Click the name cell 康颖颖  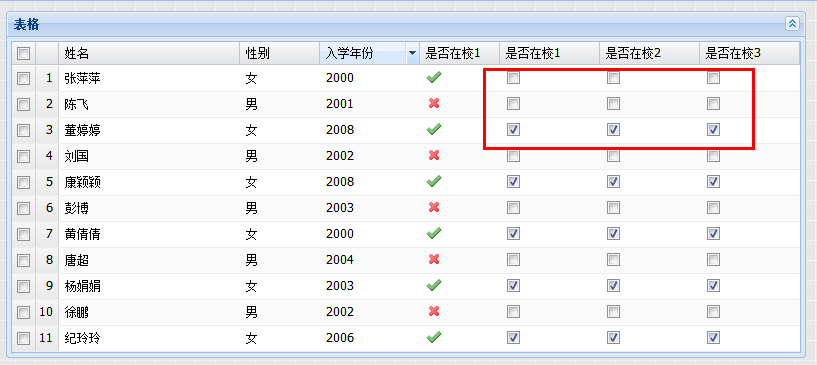(x=149, y=182)
